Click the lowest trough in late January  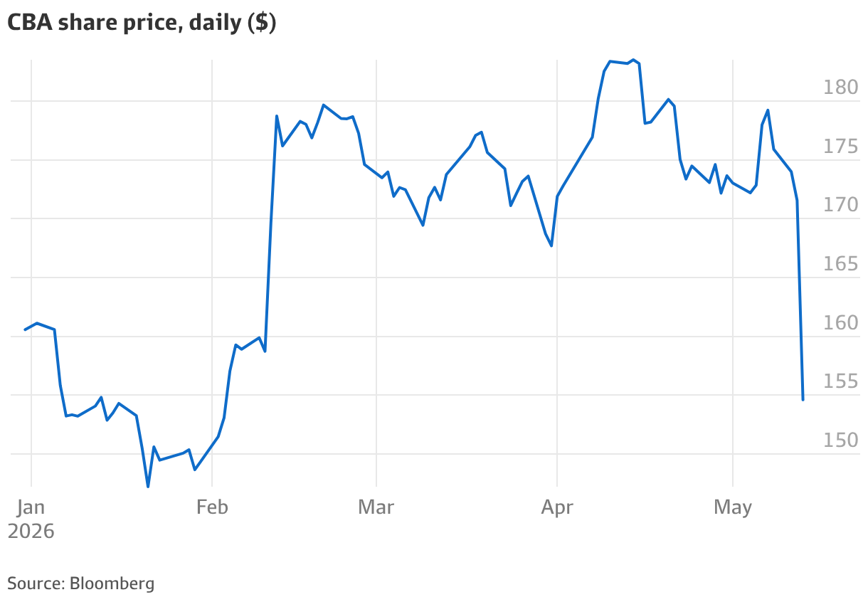click(x=148, y=487)
